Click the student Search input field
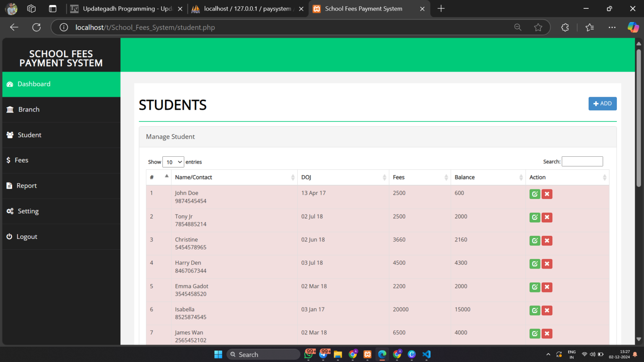The width and height of the screenshot is (644, 362). pyautogui.click(x=582, y=161)
